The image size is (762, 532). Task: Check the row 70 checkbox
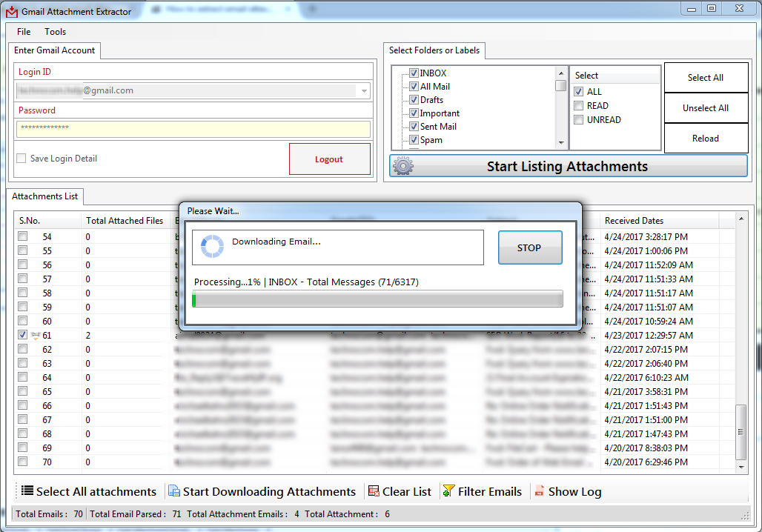point(23,462)
